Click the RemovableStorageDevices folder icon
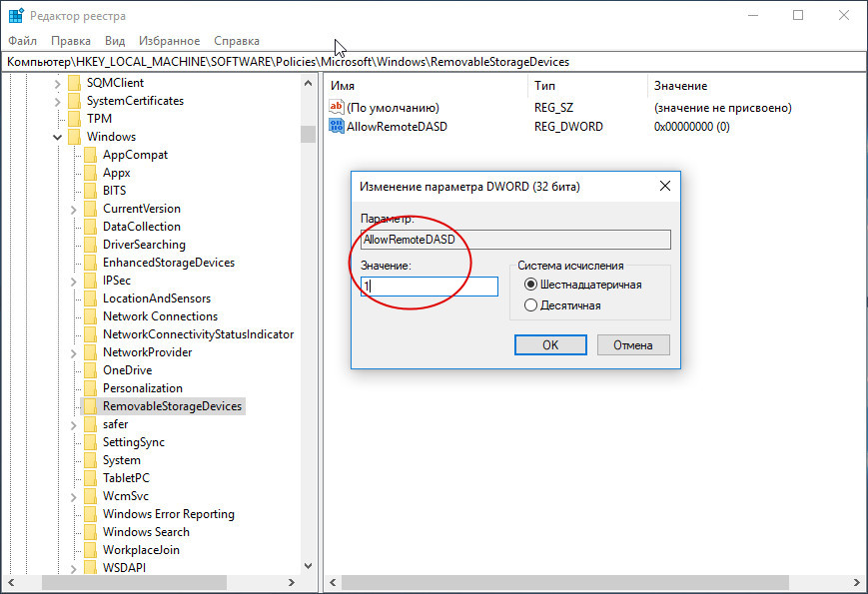Screen dimensions: 868x594 [90, 406]
